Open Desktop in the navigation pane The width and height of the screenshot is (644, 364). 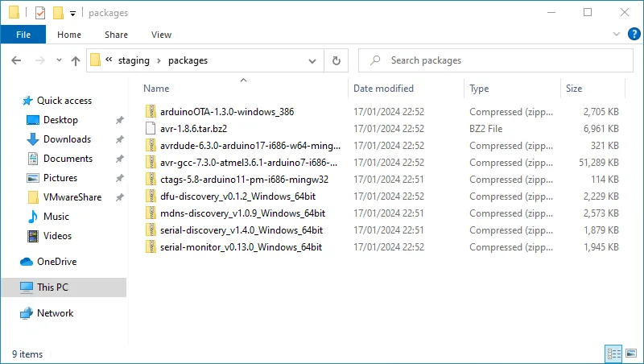60,120
